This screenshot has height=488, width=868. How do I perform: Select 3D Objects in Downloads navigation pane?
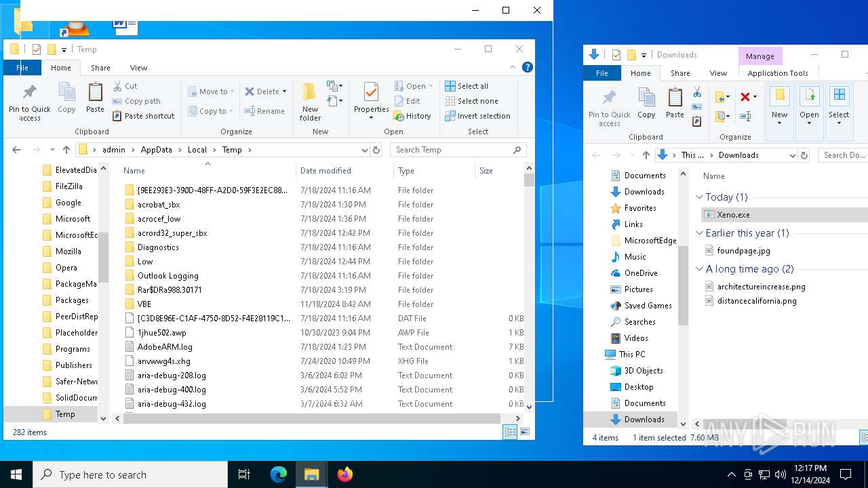click(x=644, y=370)
